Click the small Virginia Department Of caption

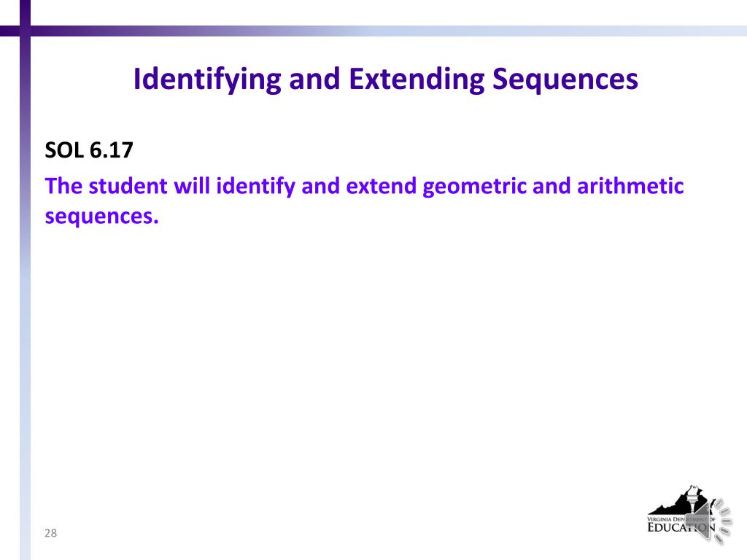[681, 519]
